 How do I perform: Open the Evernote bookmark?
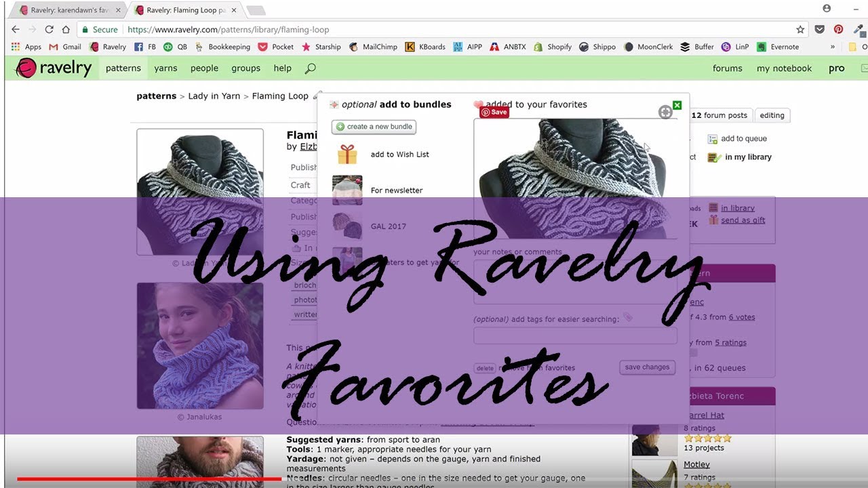pos(778,47)
